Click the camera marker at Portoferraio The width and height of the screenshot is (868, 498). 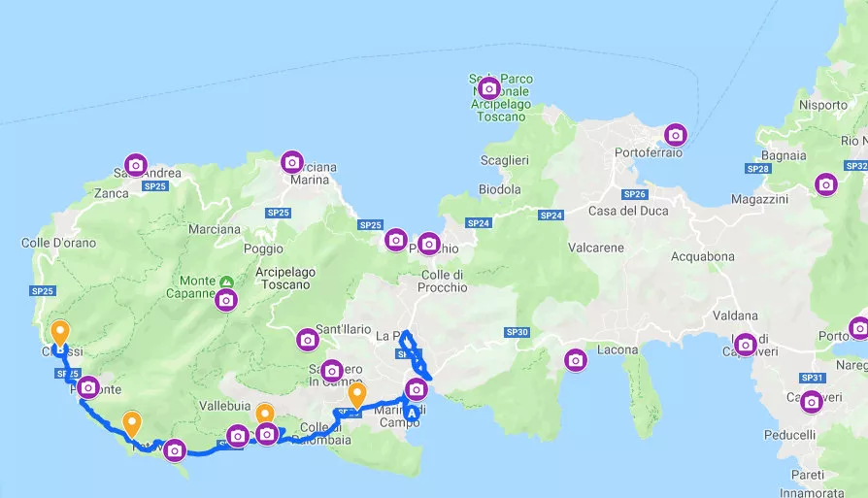point(676,135)
